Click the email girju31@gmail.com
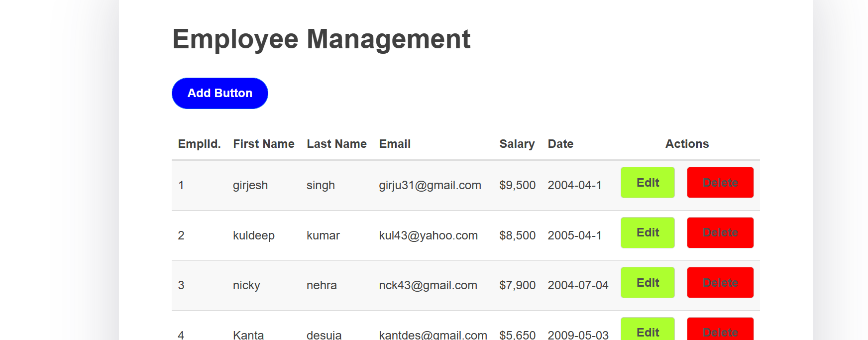The width and height of the screenshot is (868, 340). coord(430,185)
